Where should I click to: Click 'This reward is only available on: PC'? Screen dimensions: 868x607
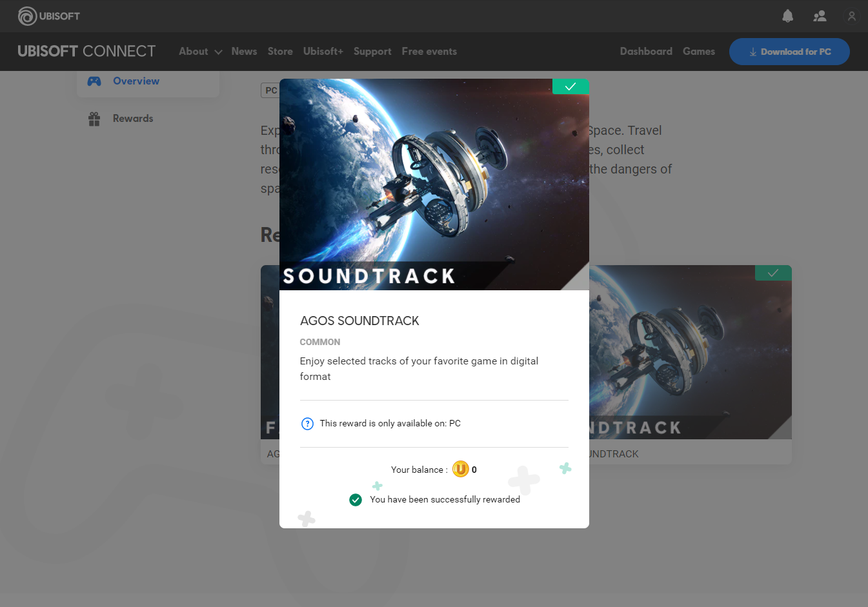[390, 423]
